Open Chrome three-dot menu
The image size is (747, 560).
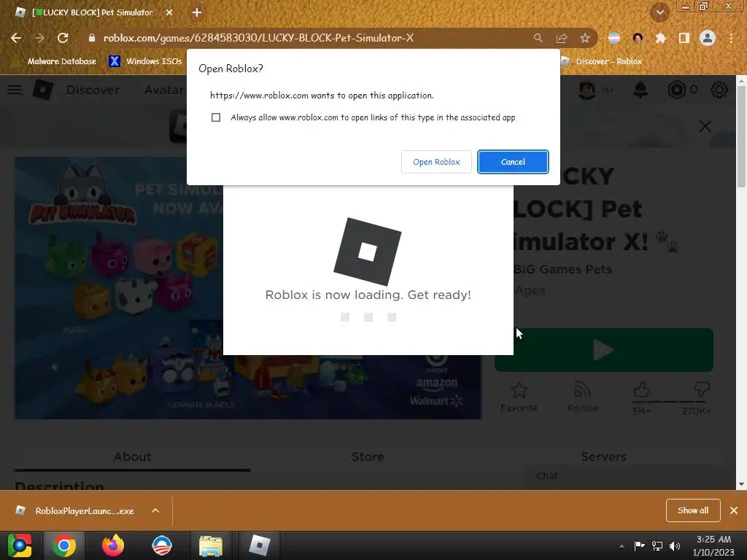(731, 38)
